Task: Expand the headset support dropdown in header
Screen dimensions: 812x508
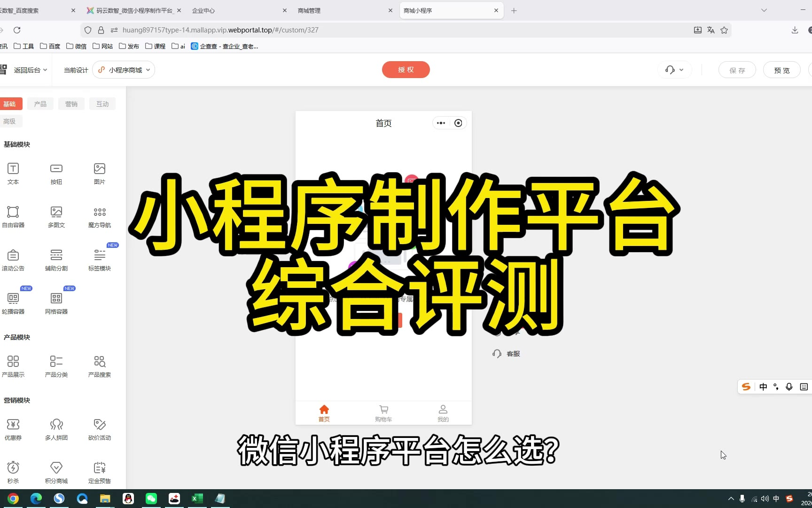Action: (x=674, y=70)
